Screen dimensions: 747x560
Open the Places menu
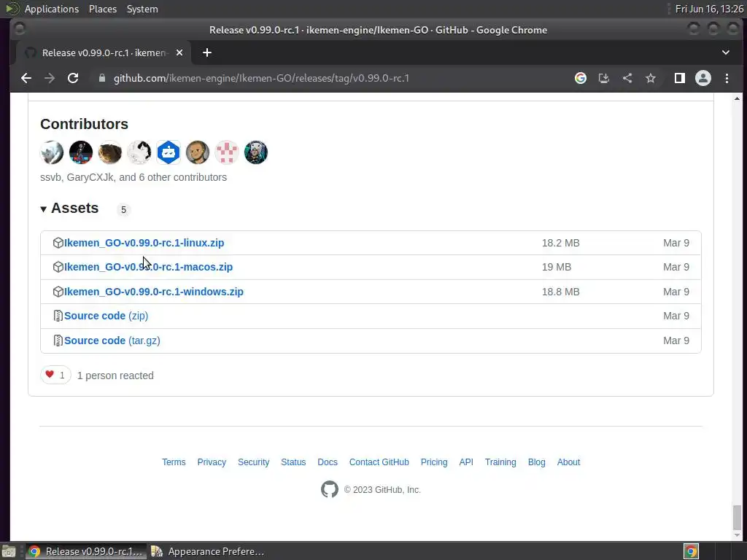(102, 9)
